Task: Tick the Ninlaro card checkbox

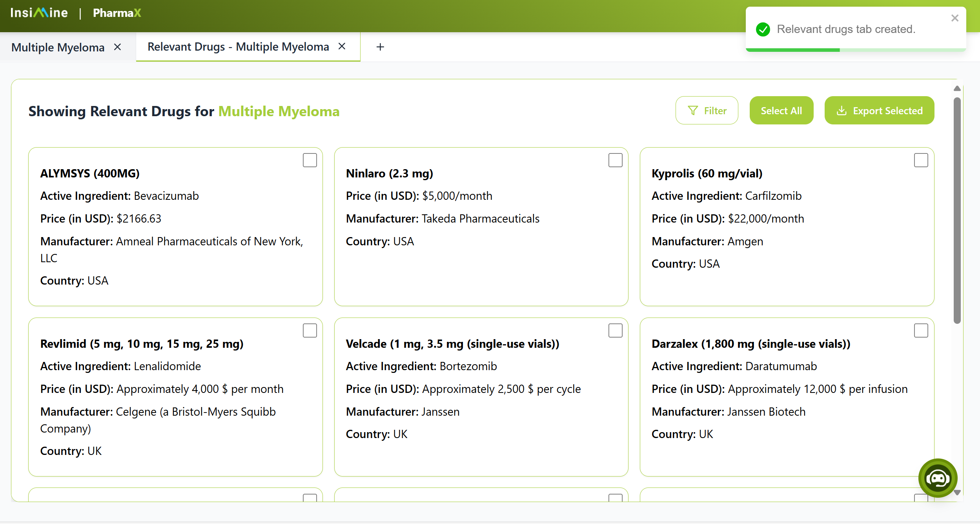Action: pos(615,160)
